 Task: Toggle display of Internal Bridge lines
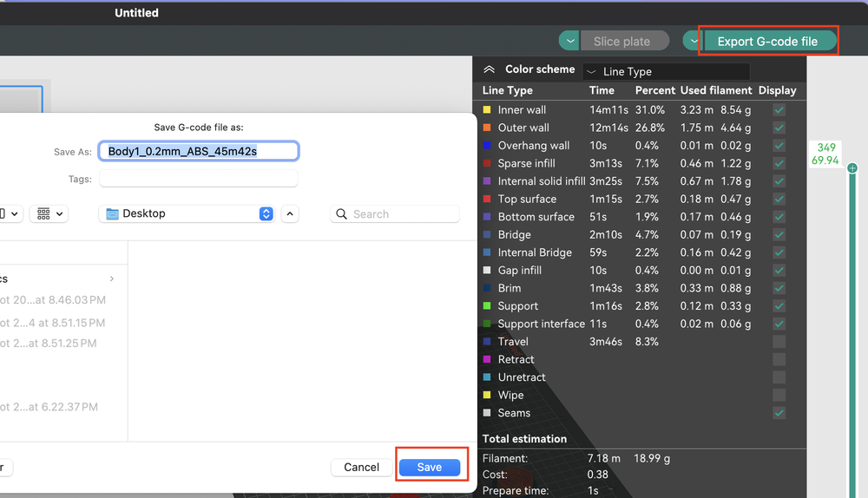(x=779, y=252)
